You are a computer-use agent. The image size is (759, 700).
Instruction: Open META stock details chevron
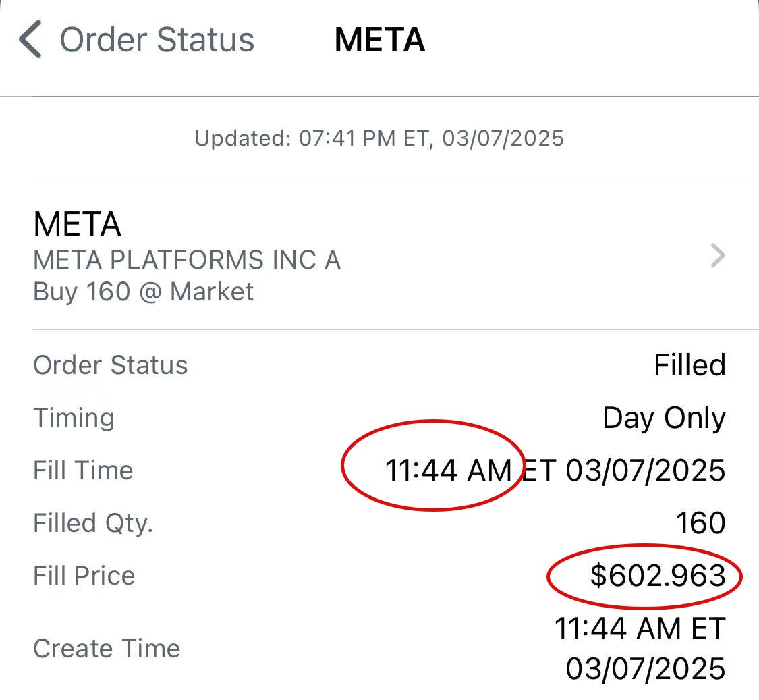[x=718, y=255]
